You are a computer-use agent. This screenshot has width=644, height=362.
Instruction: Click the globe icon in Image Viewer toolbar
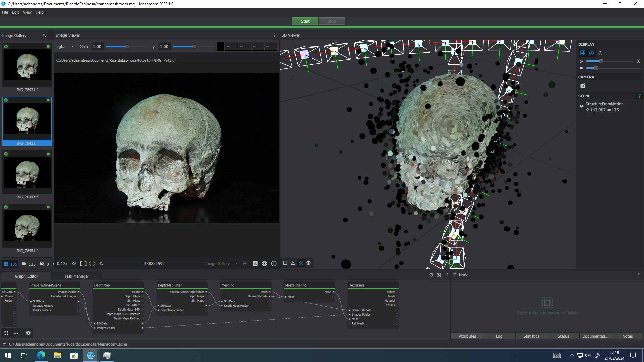(x=264, y=264)
